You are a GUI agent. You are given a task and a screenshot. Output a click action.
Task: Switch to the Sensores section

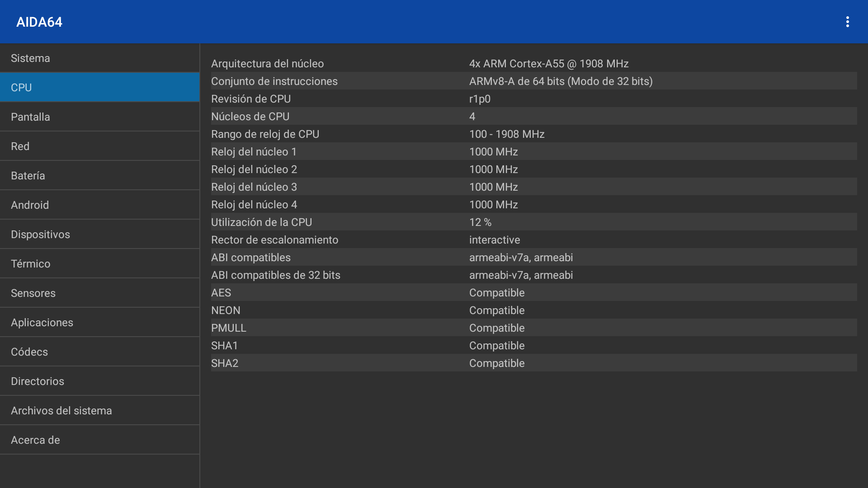99,293
